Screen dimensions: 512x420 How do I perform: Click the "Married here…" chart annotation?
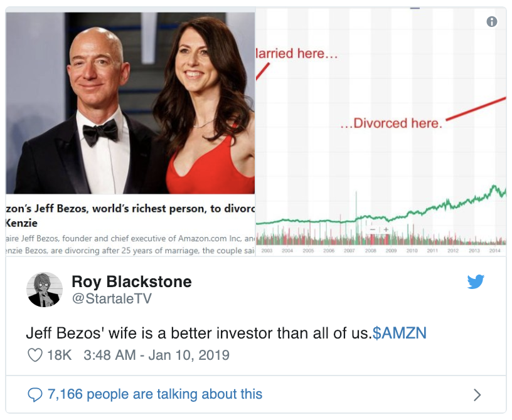tap(296, 54)
